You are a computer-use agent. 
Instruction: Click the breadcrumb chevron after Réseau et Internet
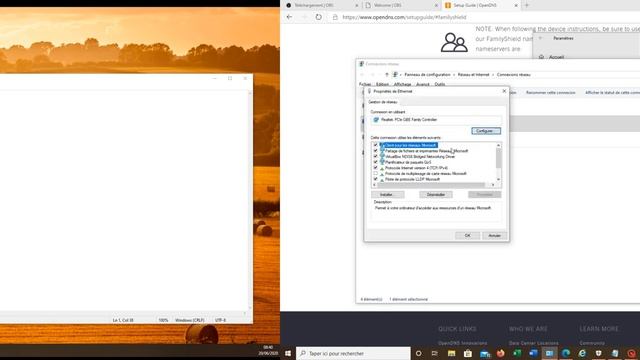(493, 75)
